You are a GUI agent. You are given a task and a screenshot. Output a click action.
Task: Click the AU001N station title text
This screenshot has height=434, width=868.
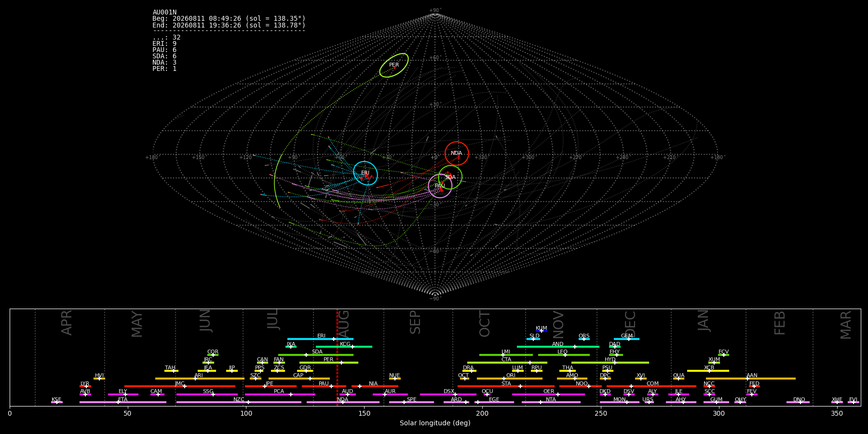(x=164, y=13)
